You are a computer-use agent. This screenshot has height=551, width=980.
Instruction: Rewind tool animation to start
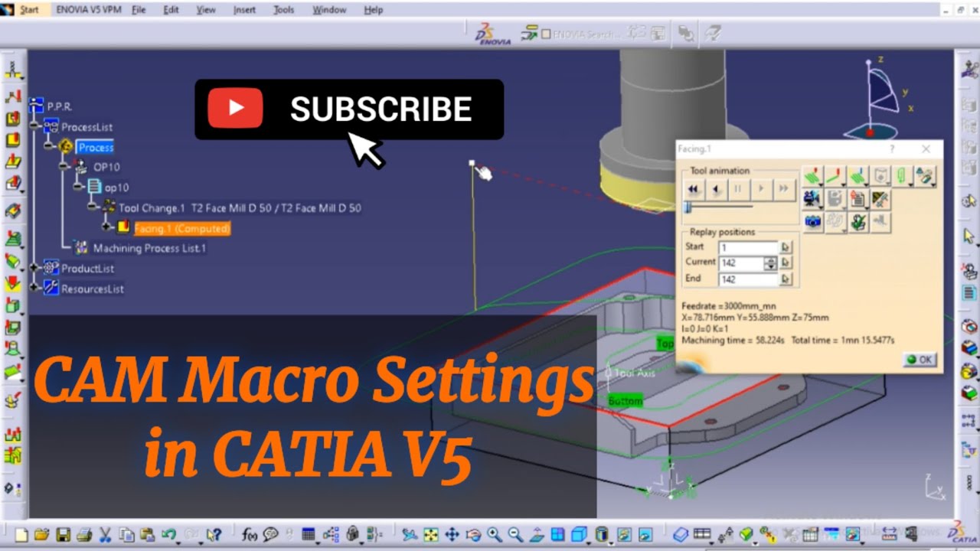click(694, 189)
